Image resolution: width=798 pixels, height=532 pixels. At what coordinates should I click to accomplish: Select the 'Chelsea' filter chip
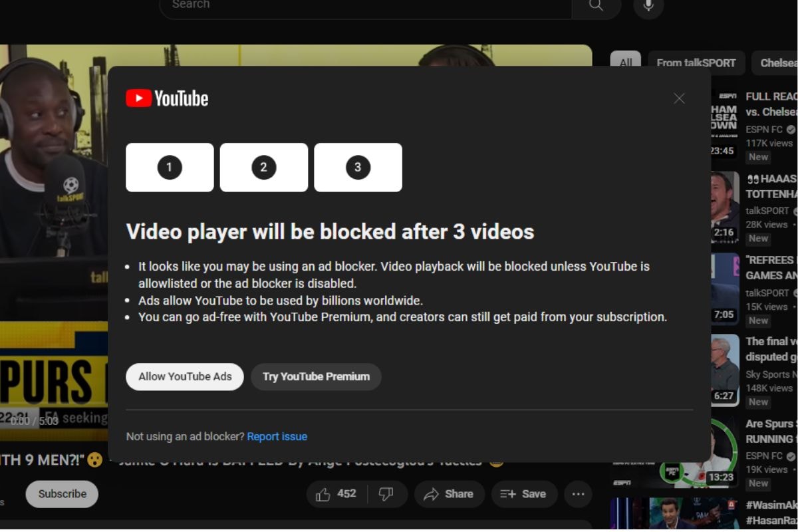click(778, 63)
